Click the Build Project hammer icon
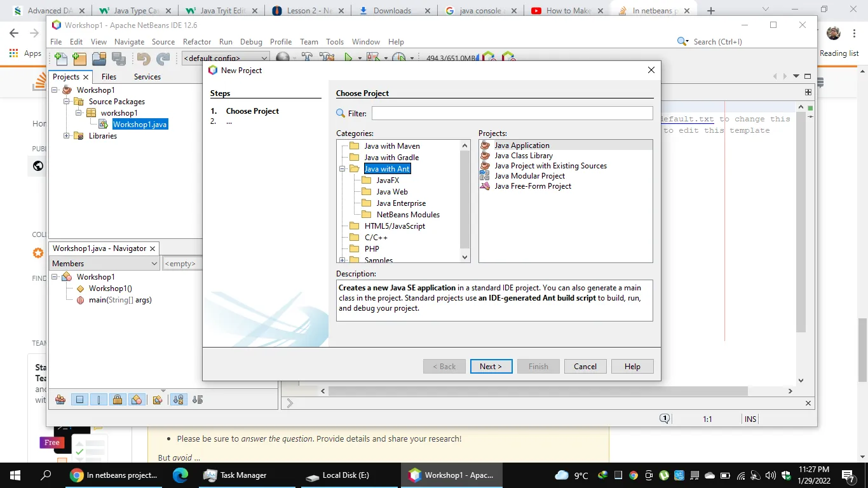The height and width of the screenshot is (488, 868). 307,58
